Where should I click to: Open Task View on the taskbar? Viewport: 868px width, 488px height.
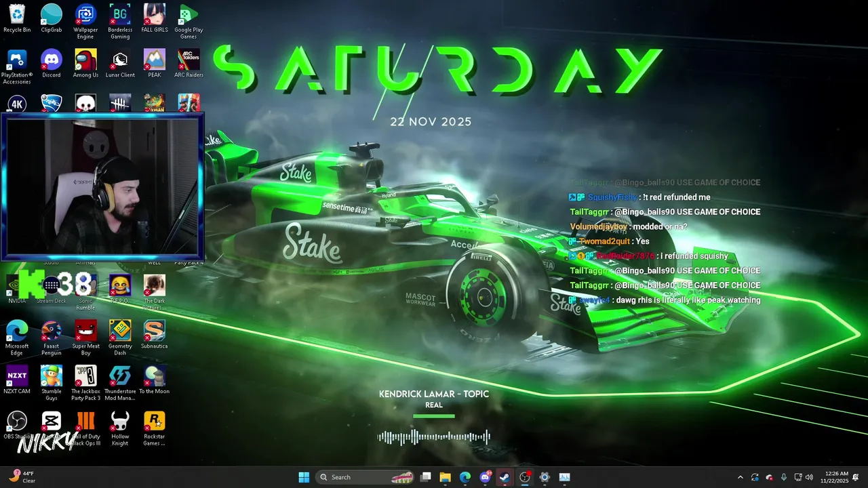coord(426,477)
